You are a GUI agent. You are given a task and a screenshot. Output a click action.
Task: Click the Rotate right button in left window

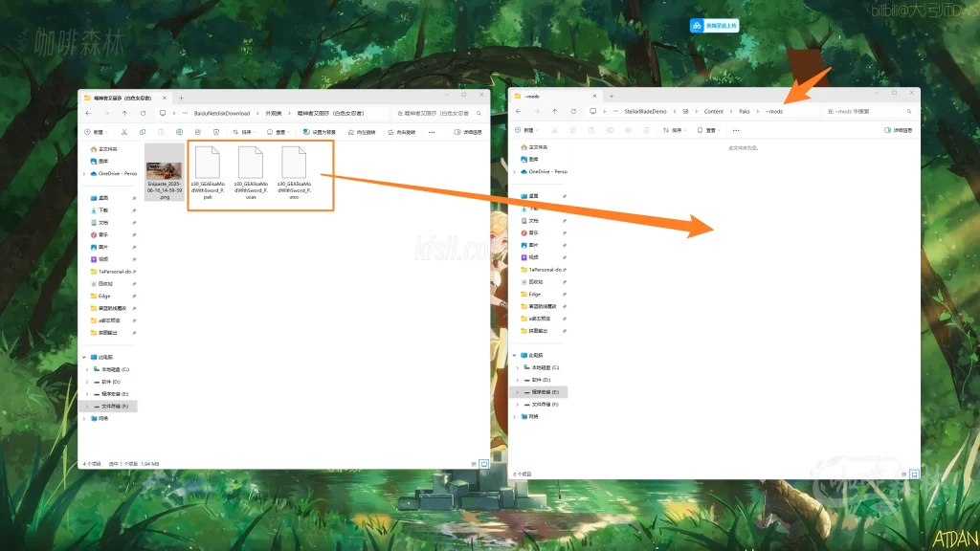pyautogui.click(x=401, y=132)
